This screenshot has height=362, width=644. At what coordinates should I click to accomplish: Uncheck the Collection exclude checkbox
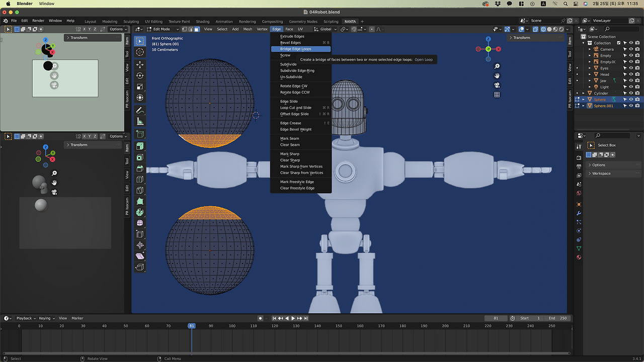tap(619, 43)
